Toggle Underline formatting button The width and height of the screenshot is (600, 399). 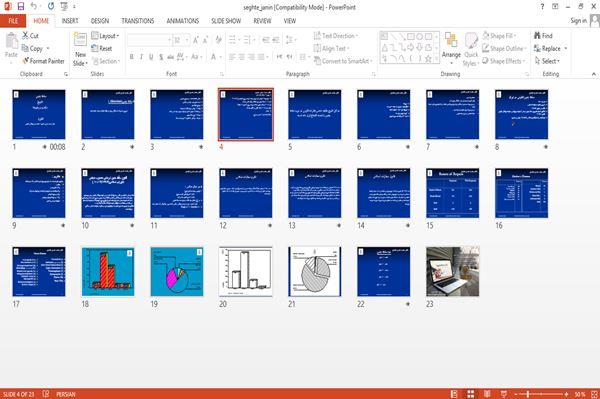tap(151, 57)
